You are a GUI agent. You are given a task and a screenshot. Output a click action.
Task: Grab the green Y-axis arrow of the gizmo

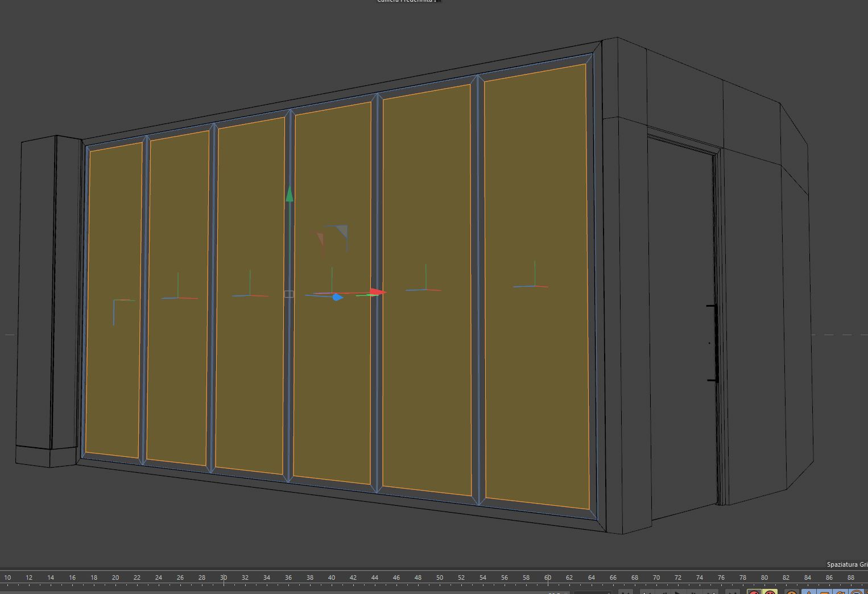click(290, 194)
